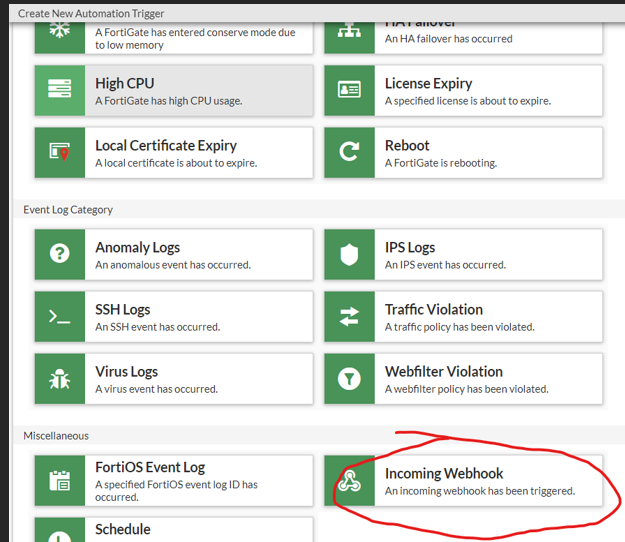Click 'A specified license is about to expire.'
Viewport: 625px width, 542px height.
[x=468, y=101]
